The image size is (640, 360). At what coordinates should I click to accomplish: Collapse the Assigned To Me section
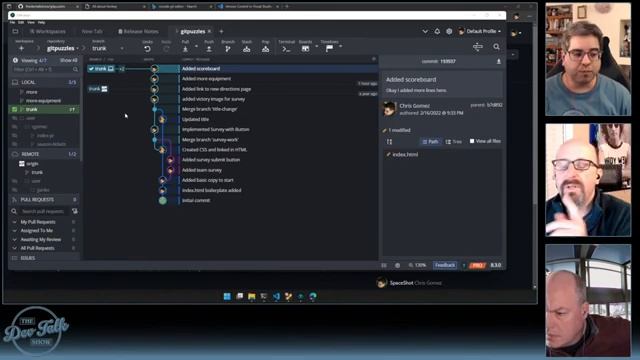[15, 231]
